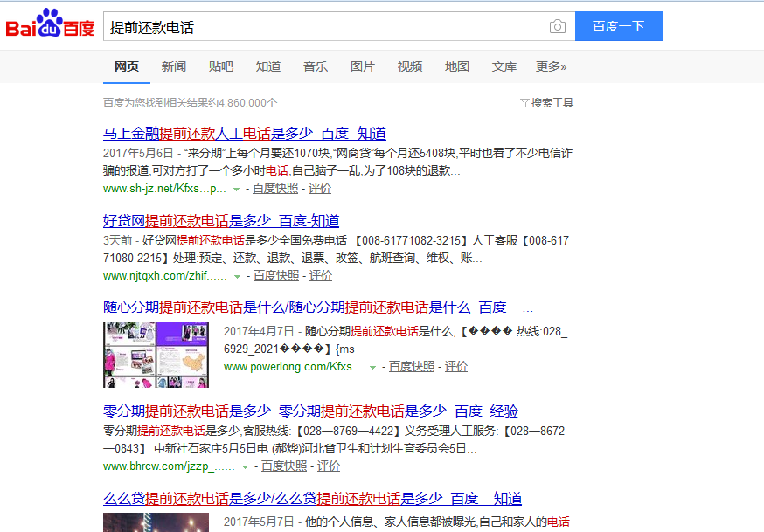This screenshot has height=532, width=764.
Task: Click the www.powerlong.com/Kfxs URL
Action: click(294, 367)
